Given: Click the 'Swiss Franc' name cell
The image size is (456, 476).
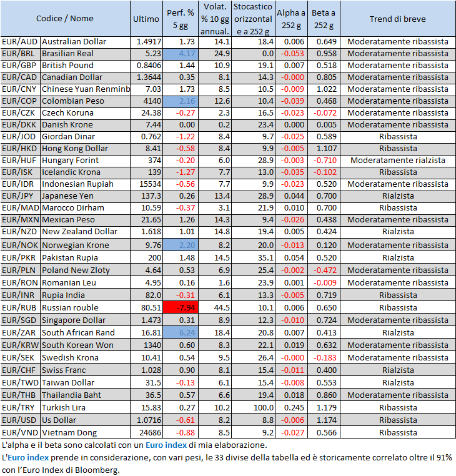Looking at the screenshot, I should click(86, 370).
